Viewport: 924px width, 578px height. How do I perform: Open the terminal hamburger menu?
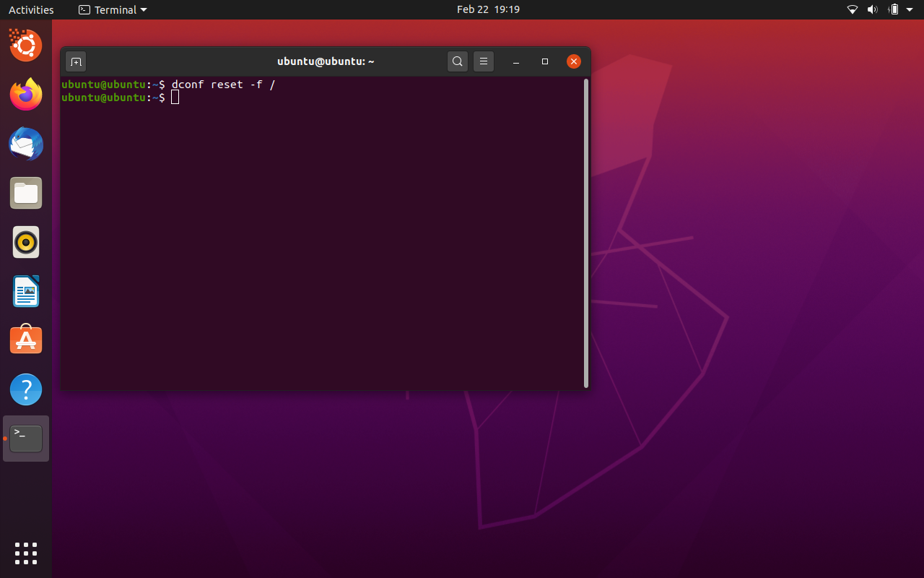(484, 61)
